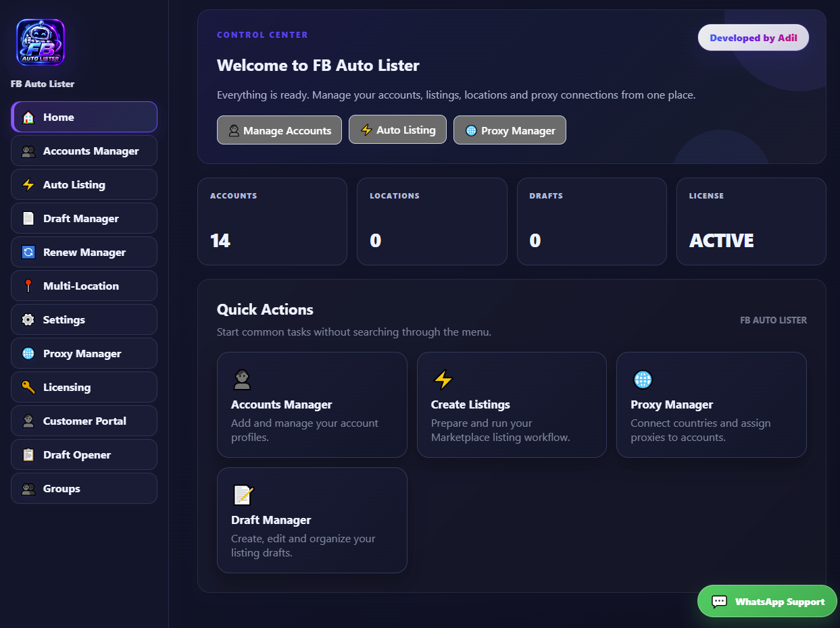Click the document icon beside Draft Manager in sidebar

pyautogui.click(x=28, y=219)
